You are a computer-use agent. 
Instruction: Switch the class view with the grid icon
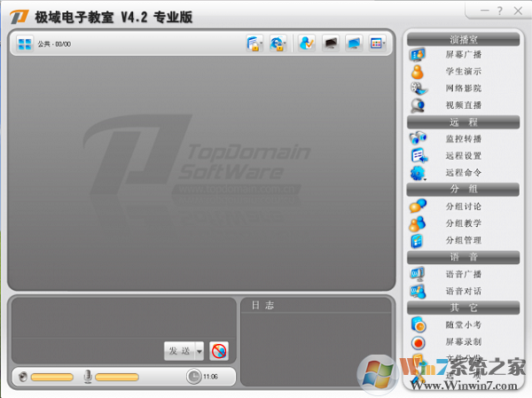[25, 43]
